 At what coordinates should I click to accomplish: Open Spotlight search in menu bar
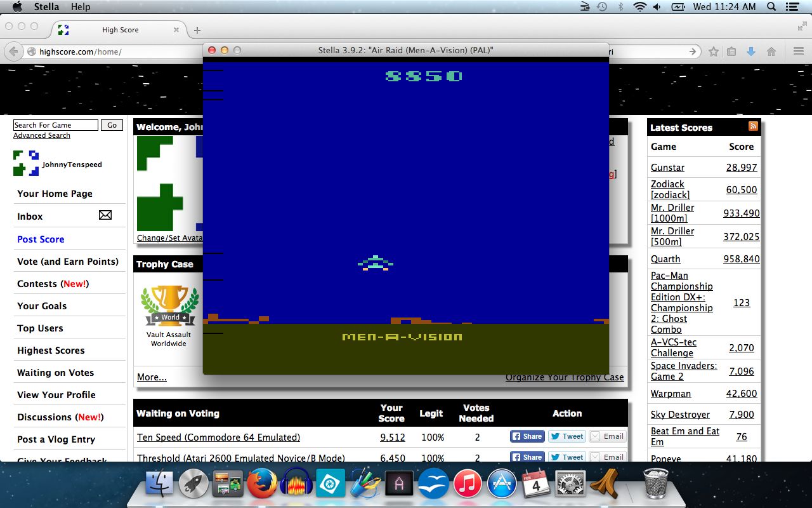click(x=772, y=7)
